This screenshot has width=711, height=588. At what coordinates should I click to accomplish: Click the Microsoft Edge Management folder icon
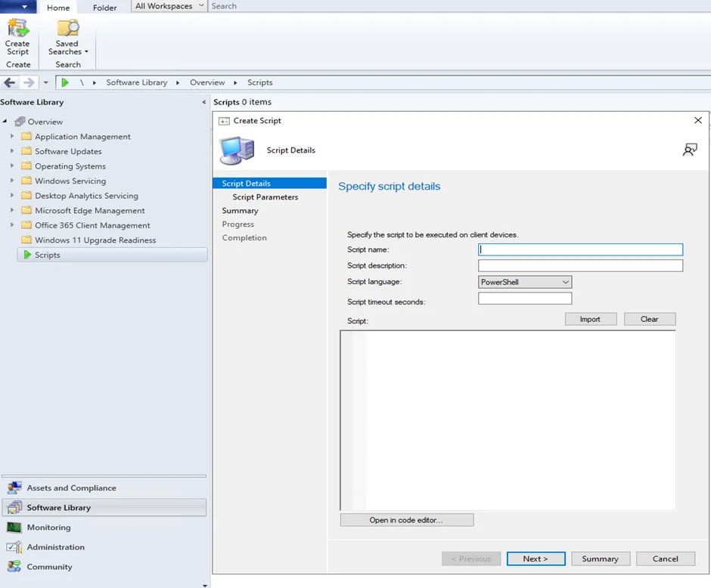pyautogui.click(x=26, y=210)
